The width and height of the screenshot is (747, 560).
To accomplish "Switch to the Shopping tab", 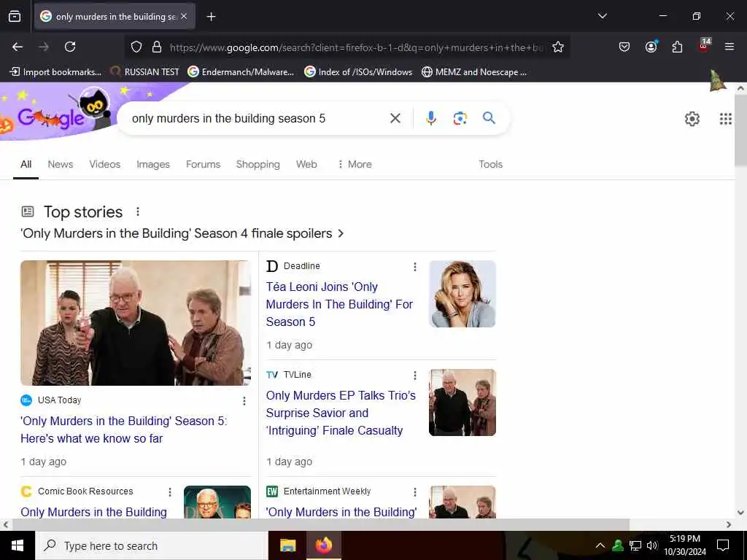I will (x=258, y=164).
